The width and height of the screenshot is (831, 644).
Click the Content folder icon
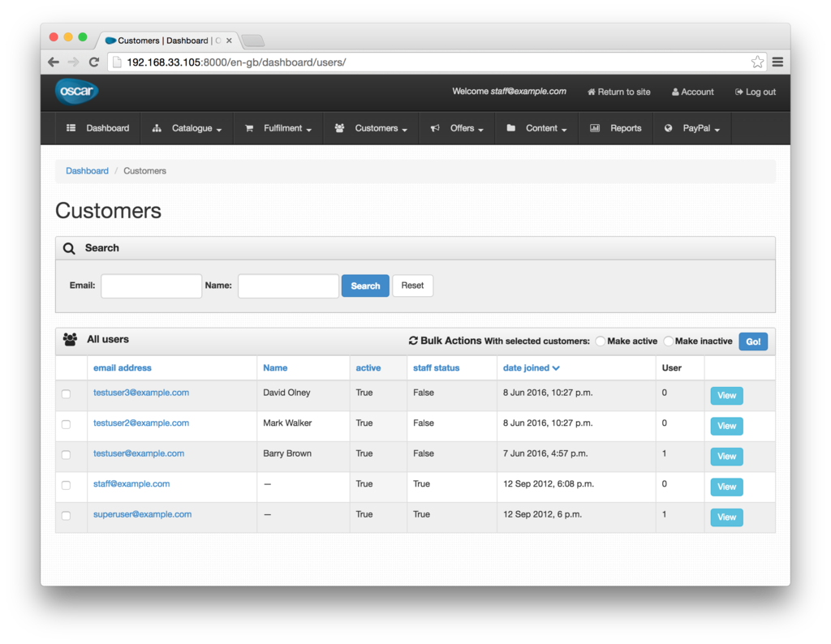511,127
